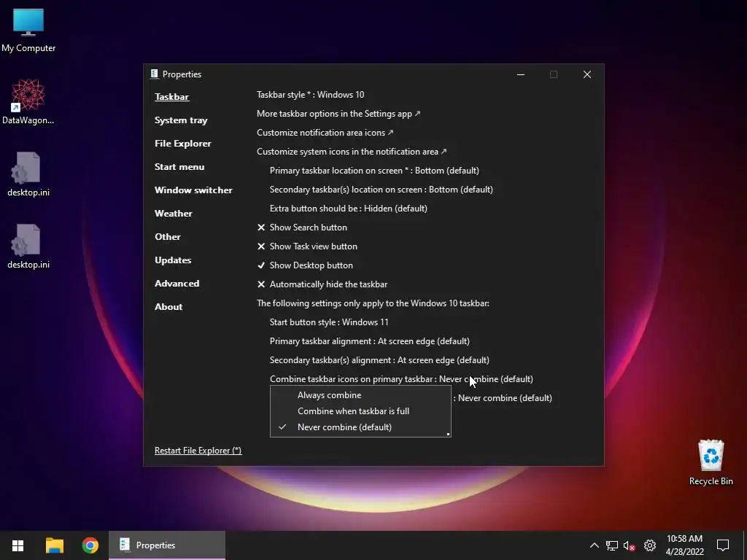The width and height of the screenshot is (747, 560).
Task: Switch to the System tray section
Action: 181,120
